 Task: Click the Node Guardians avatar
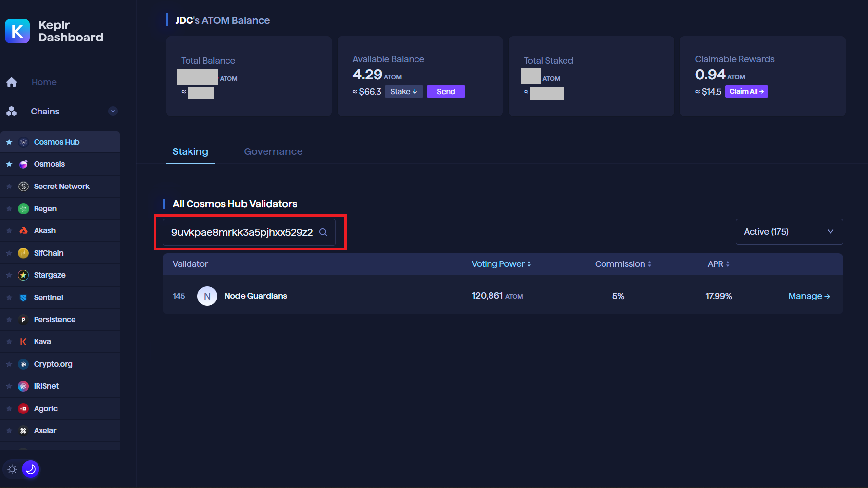[x=207, y=296]
